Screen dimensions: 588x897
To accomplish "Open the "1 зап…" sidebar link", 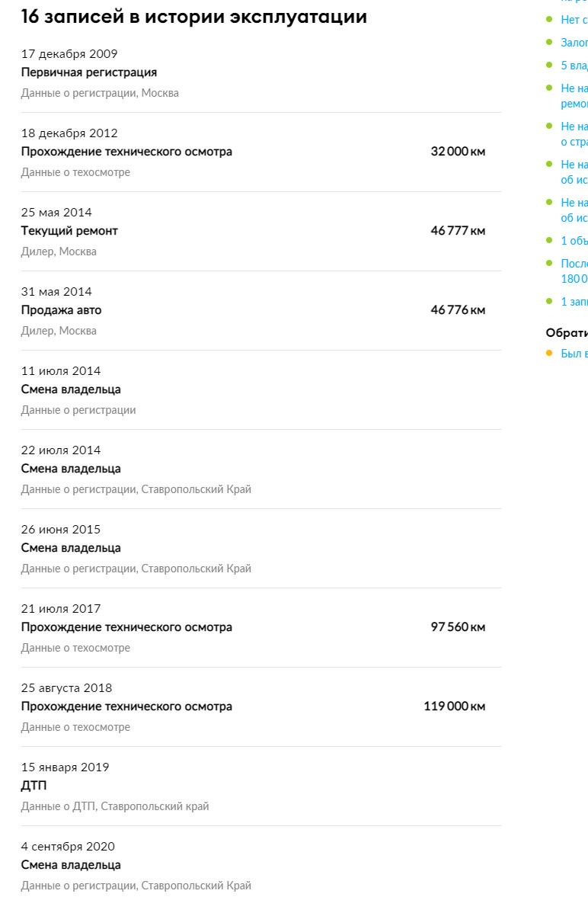I will (x=574, y=302).
